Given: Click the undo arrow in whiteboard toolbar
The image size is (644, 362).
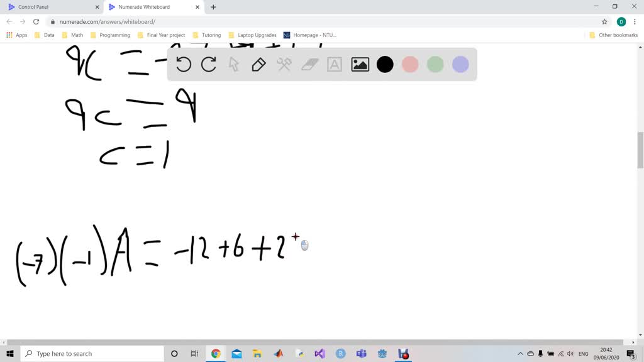Looking at the screenshot, I should (184, 64).
